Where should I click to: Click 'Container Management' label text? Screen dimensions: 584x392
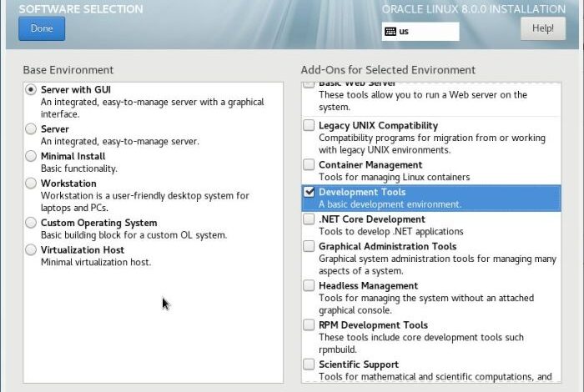point(370,165)
